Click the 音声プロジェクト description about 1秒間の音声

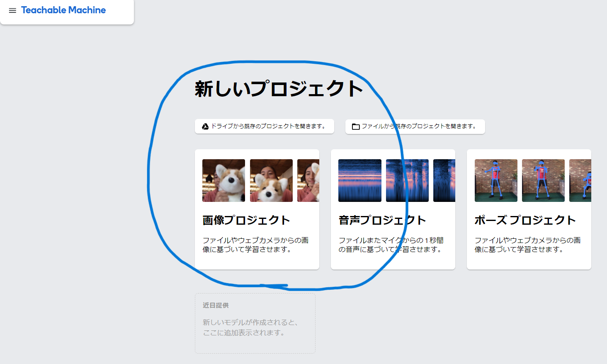click(x=391, y=245)
